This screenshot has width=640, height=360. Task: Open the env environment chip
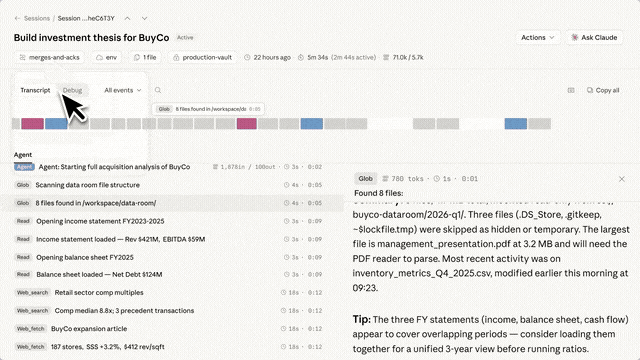pyautogui.click(x=107, y=58)
